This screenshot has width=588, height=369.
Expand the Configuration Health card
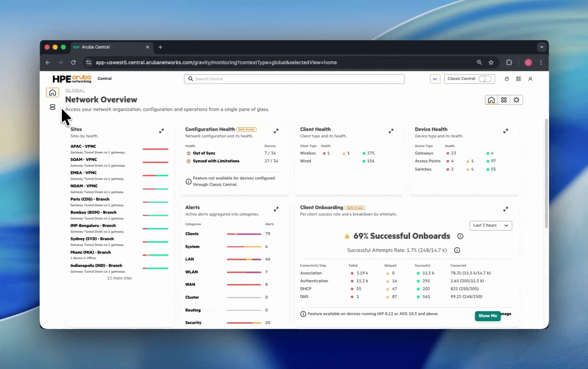(x=276, y=131)
